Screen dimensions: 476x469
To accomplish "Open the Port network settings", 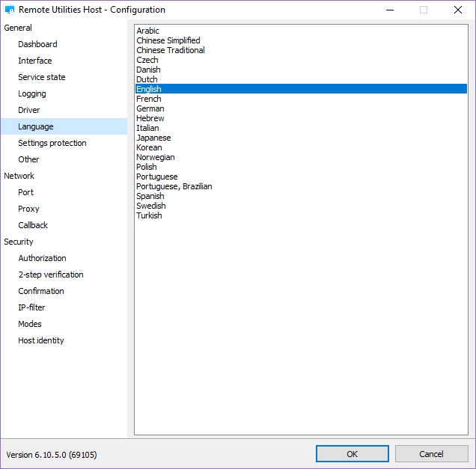I will click(26, 192).
